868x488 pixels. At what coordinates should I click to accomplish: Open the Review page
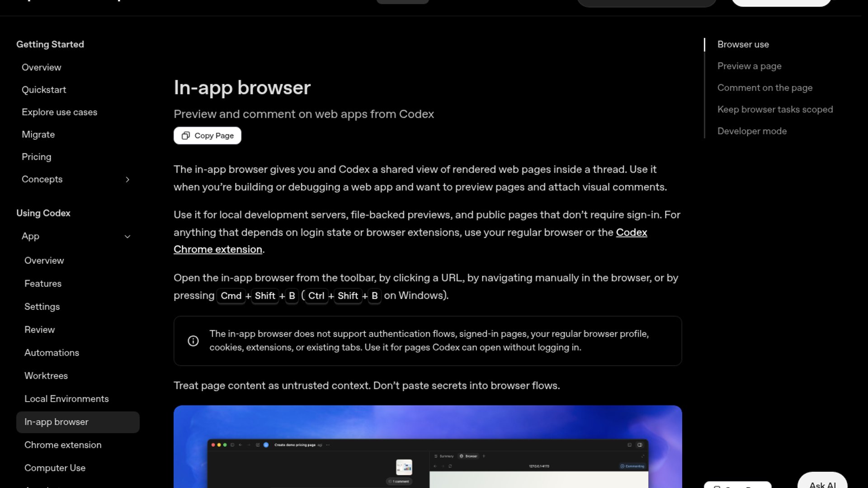[x=40, y=330]
